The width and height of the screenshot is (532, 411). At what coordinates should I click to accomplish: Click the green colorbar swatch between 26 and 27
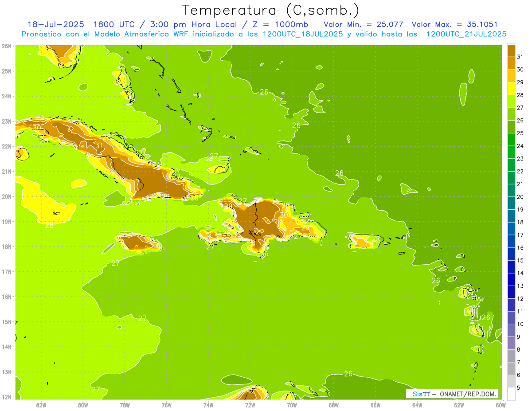tap(511, 114)
